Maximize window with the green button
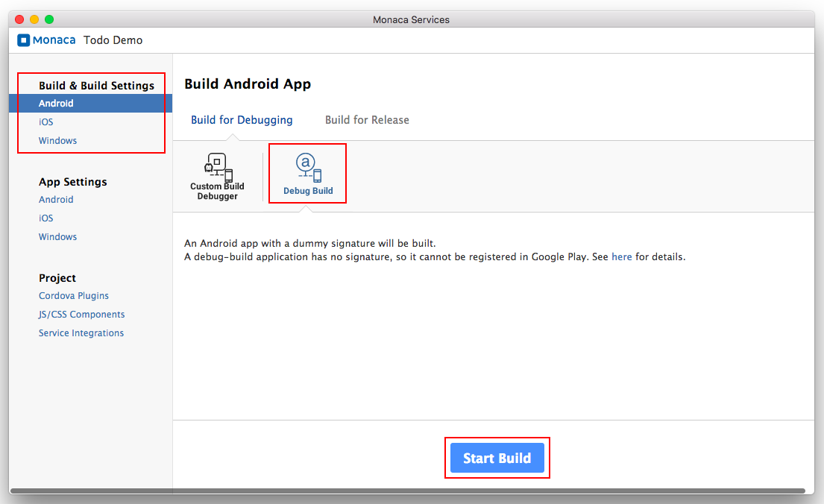This screenshot has height=504, width=824. coord(49,19)
